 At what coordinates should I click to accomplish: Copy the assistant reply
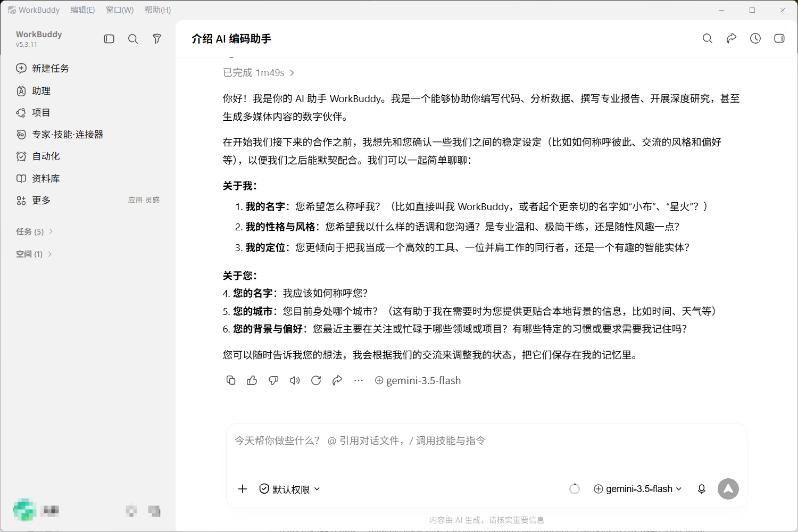click(231, 380)
